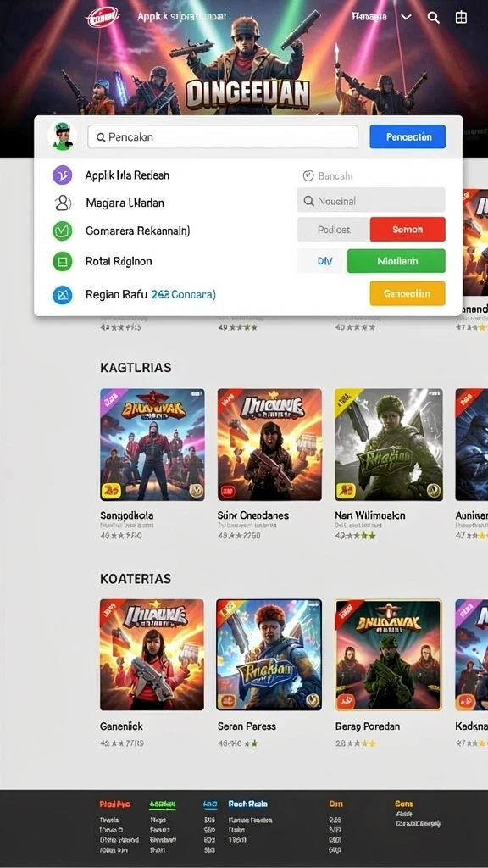This screenshot has height=868, width=488.
Task: Focus the Pencakin search field
Action: click(223, 136)
